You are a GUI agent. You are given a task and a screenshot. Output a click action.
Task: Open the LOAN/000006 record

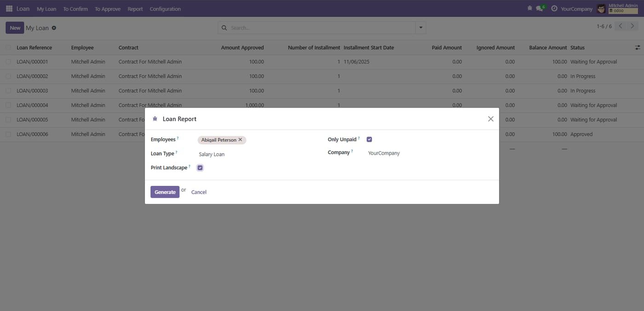coord(32,134)
